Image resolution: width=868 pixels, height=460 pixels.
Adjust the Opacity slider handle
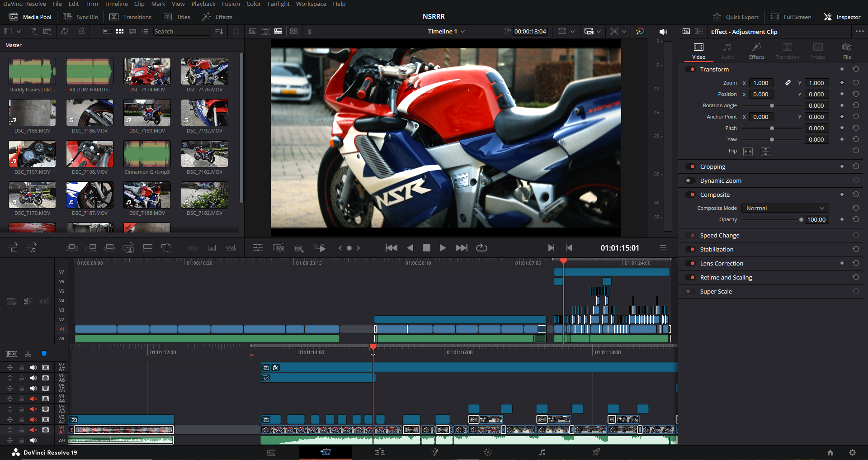pos(801,220)
